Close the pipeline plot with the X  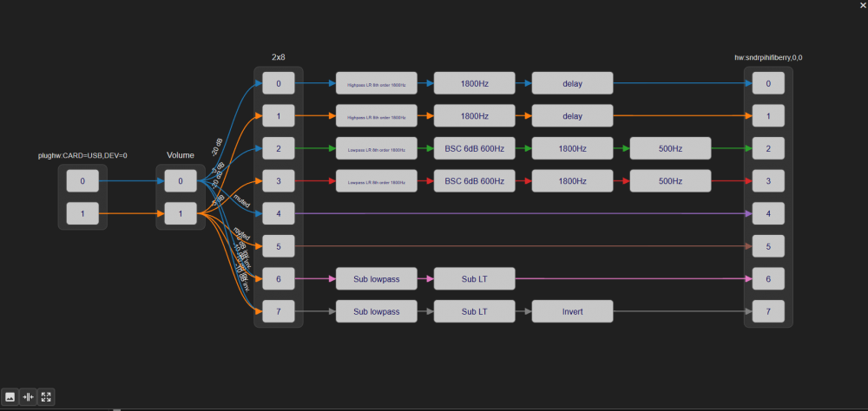pos(861,5)
